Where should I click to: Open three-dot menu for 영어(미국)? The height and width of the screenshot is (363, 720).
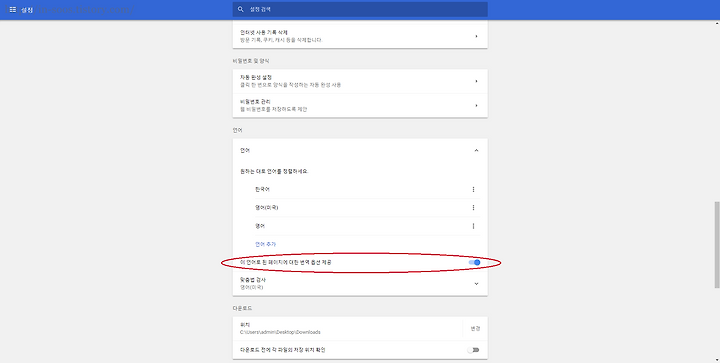pyautogui.click(x=473, y=208)
